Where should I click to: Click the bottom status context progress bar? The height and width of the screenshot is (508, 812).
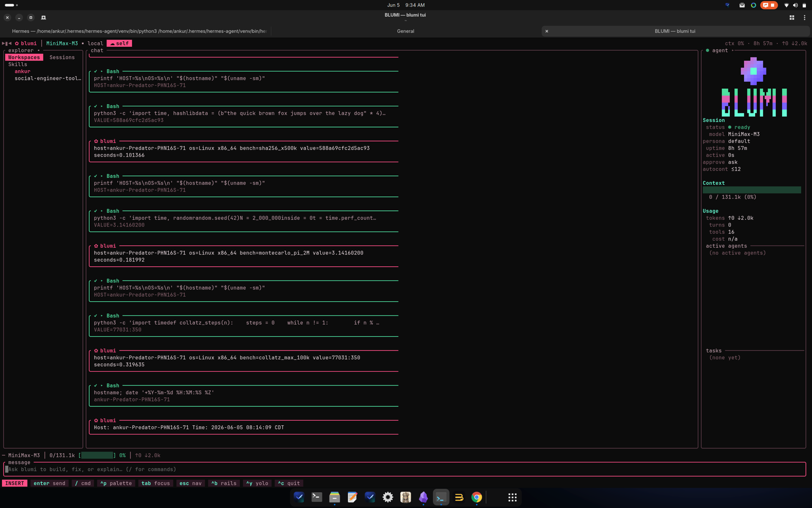pyautogui.click(x=97, y=456)
